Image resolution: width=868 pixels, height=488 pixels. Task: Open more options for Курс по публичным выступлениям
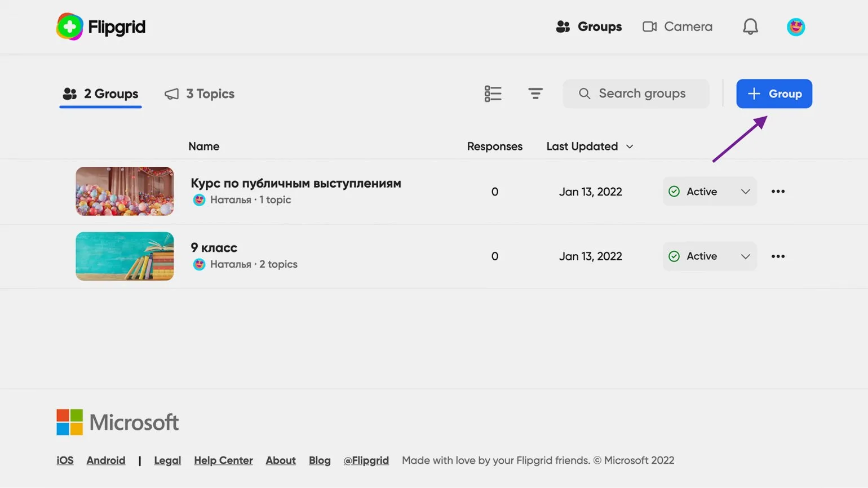tap(778, 192)
